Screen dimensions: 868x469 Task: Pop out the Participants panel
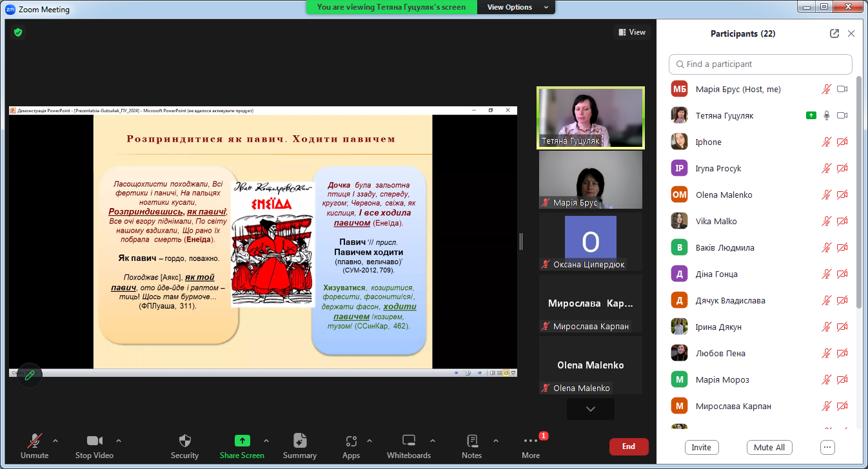(834, 33)
